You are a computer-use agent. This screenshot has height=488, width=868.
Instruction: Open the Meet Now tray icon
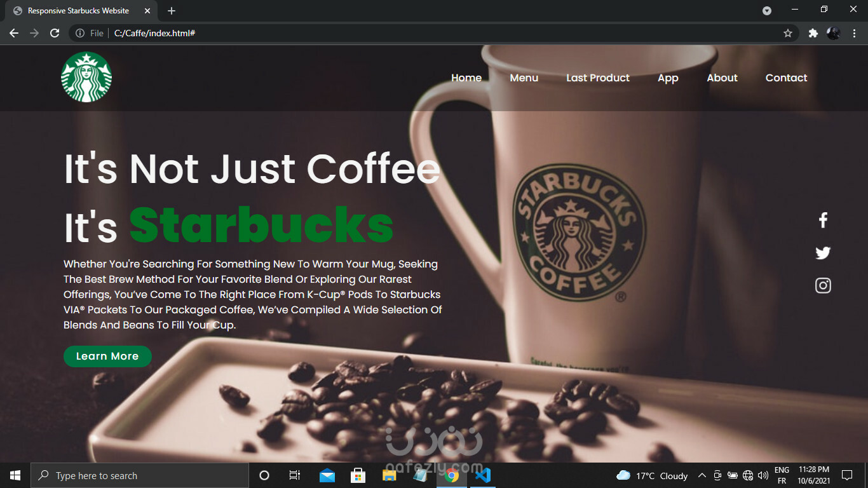pyautogui.click(x=717, y=475)
